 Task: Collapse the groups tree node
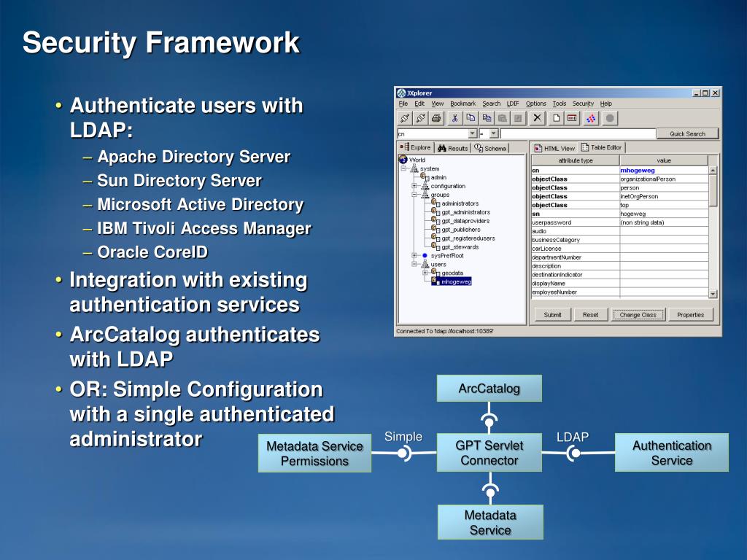414,195
